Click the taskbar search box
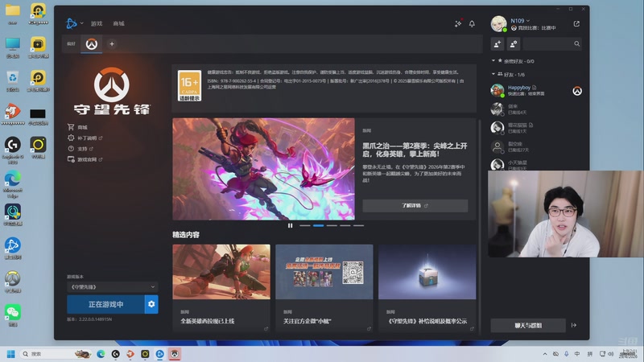The width and height of the screenshot is (644, 362). [56, 354]
